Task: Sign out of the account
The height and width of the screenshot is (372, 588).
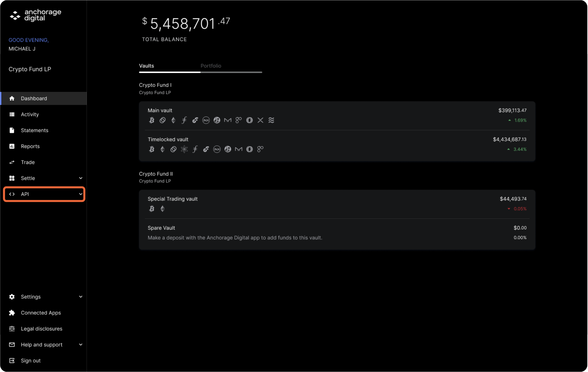Action: click(31, 361)
